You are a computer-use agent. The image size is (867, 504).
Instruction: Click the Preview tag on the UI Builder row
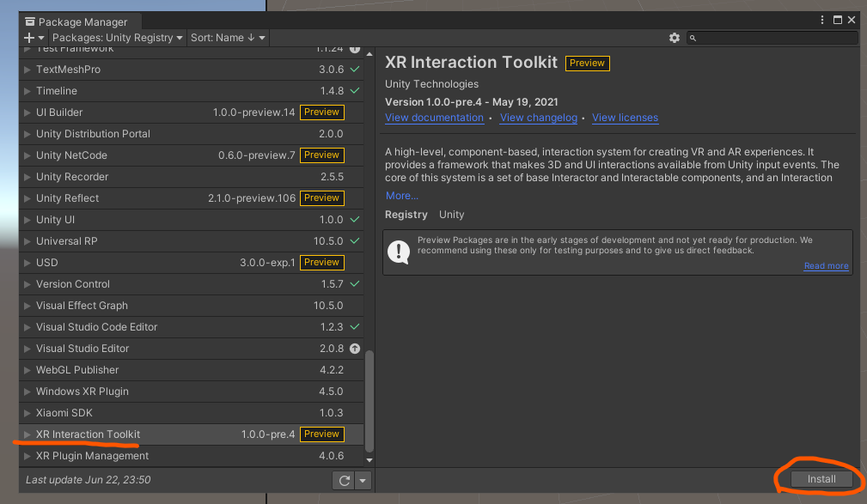[322, 112]
